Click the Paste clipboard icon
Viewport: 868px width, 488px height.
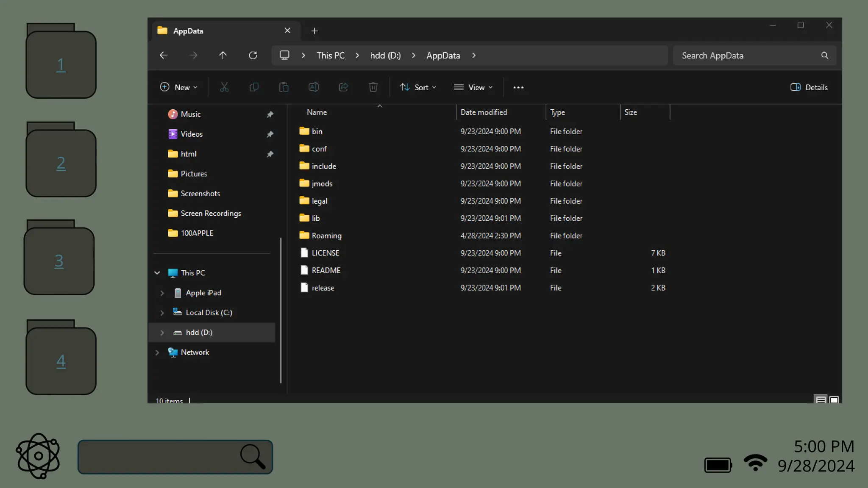pyautogui.click(x=284, y=87)
